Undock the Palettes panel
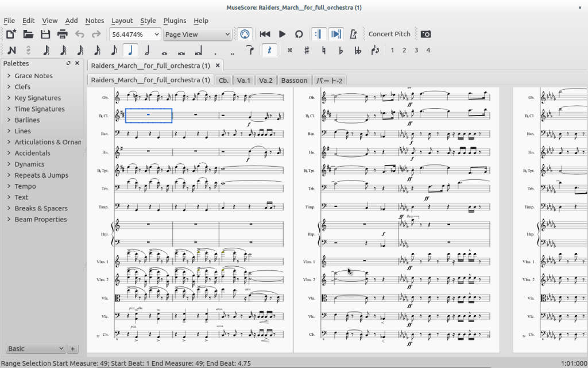This screenshot has width=588, height=368. click(x=68, y=63)
